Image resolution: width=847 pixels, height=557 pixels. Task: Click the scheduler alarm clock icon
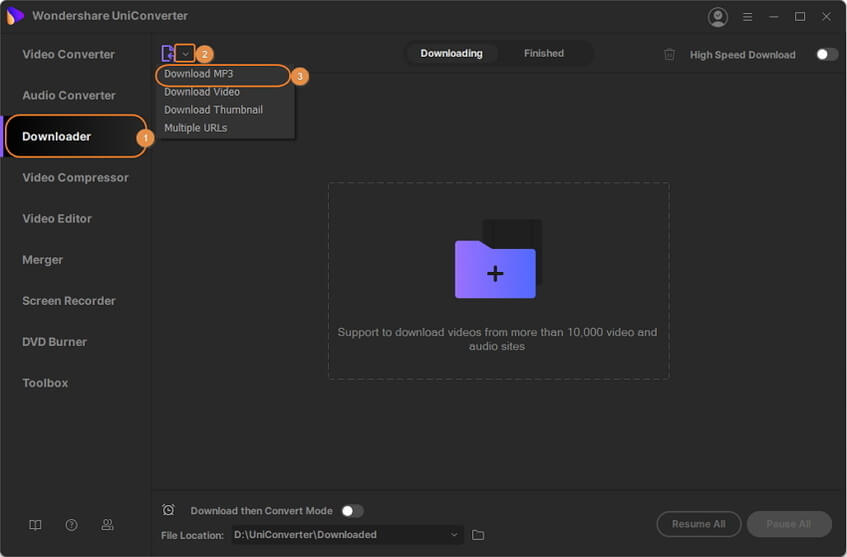click(x=168, y=510)
